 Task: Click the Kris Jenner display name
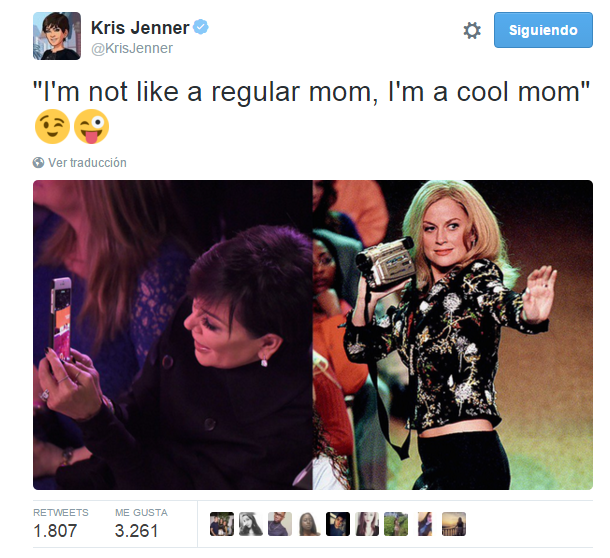140,28
